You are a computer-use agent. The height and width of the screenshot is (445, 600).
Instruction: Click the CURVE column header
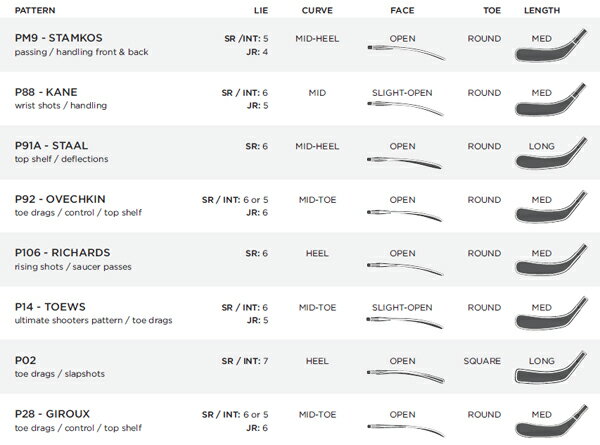coord(317,8)
